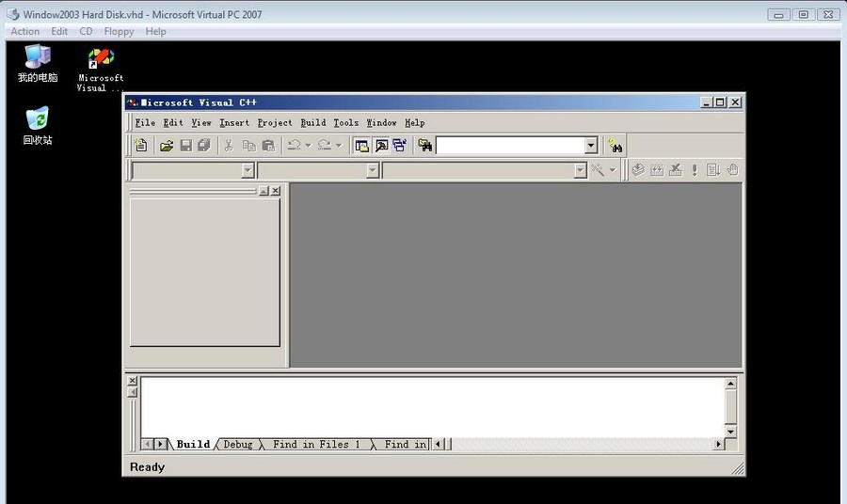Open the Window menu
The image size is (847, 504).
(x=381, y=122)
